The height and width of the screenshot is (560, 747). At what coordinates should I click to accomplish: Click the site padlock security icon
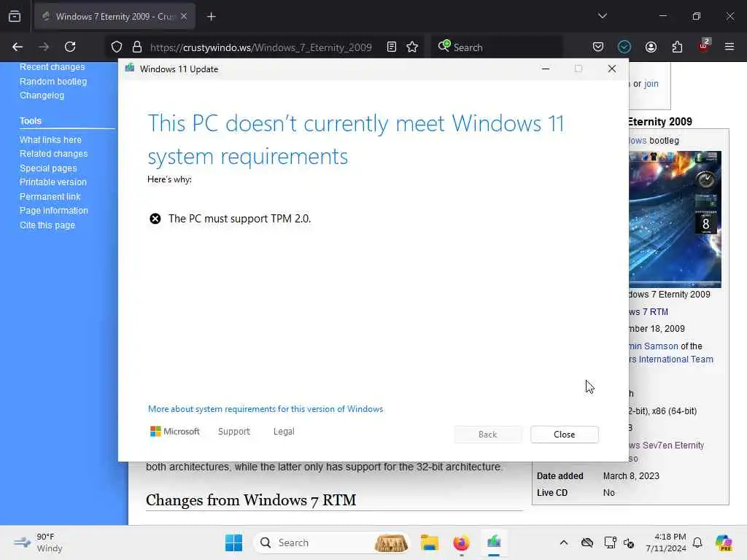coord(137,47)
